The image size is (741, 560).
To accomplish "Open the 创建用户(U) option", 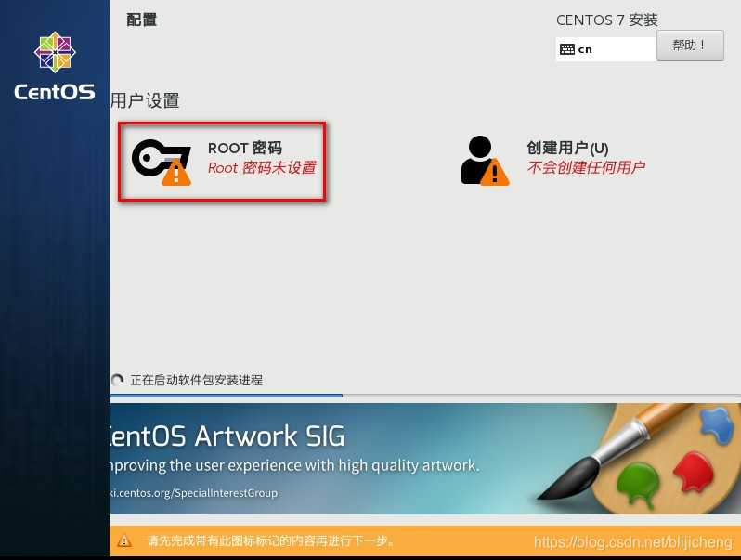I will (x=567, y=148).
